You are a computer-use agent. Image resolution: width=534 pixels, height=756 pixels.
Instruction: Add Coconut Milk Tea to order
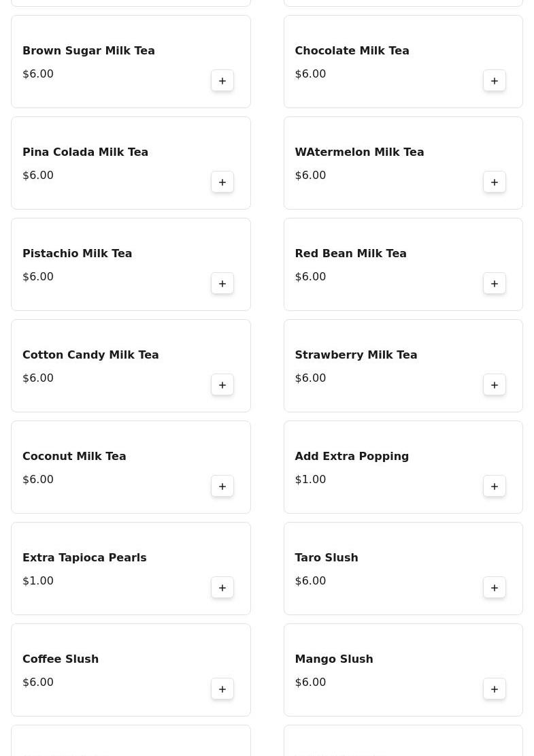click(222, 487)
